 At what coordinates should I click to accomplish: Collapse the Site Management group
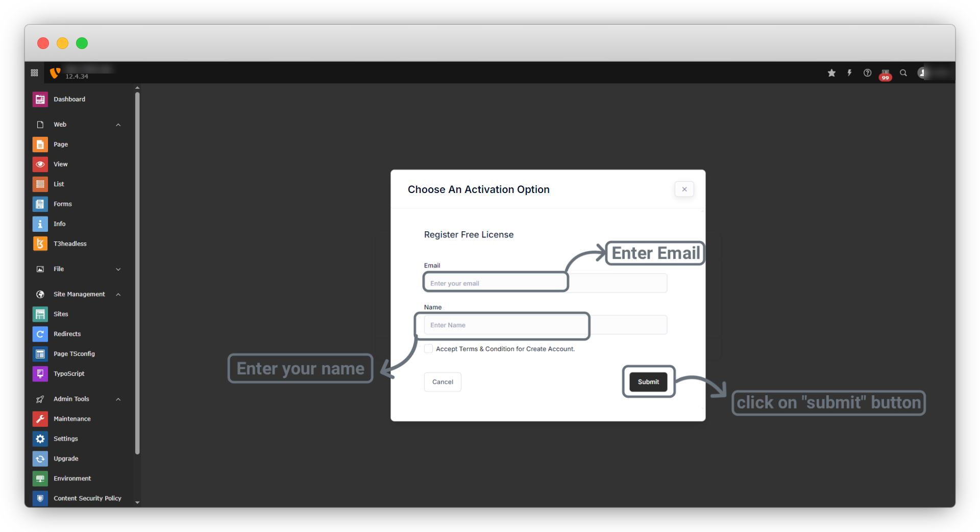[118, 295]
